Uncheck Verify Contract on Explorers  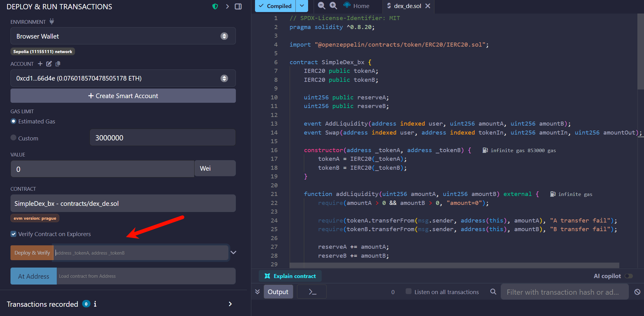click(x=14, y=234)
